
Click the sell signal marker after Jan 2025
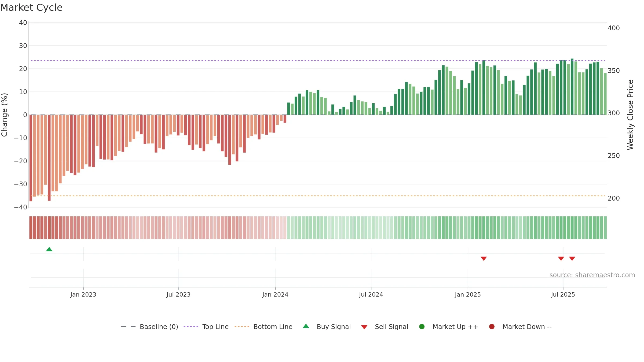click(484, 258)
